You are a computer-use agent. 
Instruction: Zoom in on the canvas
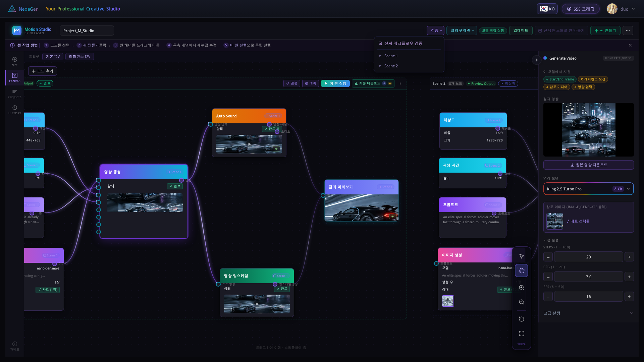coord(522,288)
